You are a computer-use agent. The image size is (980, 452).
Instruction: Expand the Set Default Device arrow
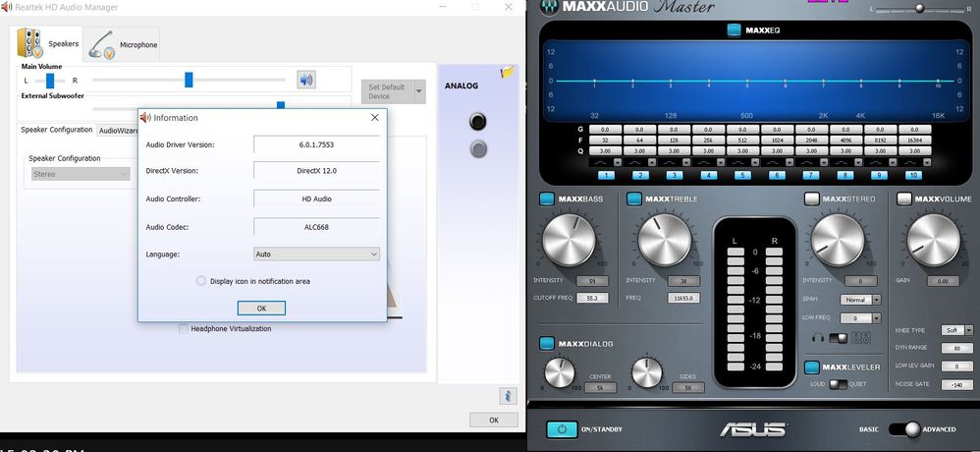point(419,92)
